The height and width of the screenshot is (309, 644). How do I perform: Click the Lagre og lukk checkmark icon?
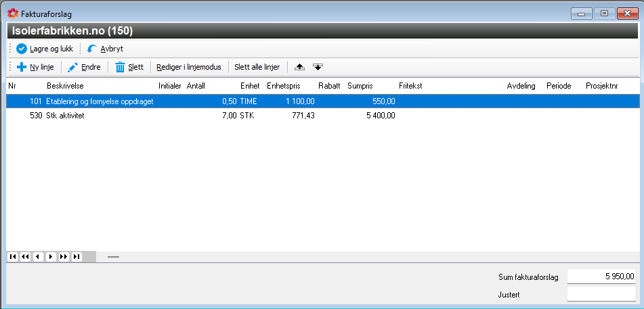[21, 49]
